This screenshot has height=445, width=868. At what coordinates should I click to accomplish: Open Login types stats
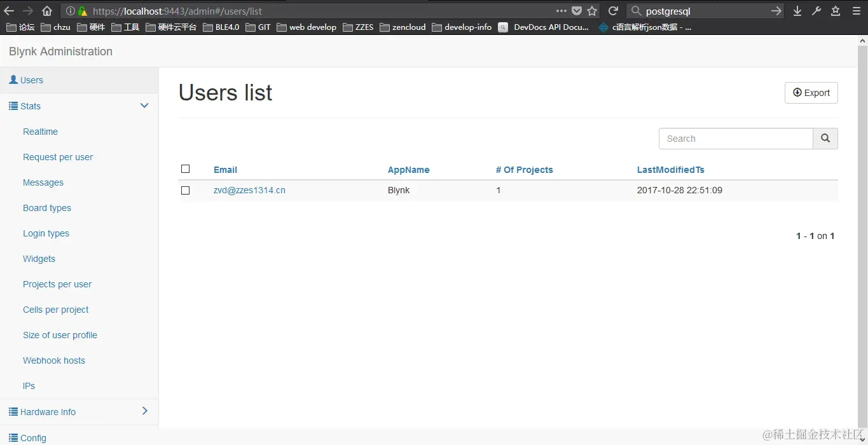[x=46, y=233]
